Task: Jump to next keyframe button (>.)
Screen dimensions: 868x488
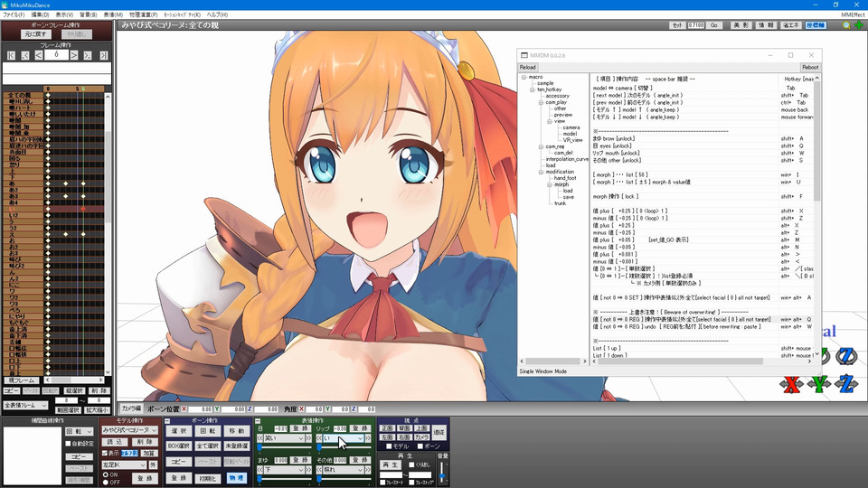Action: pos(88,55)
